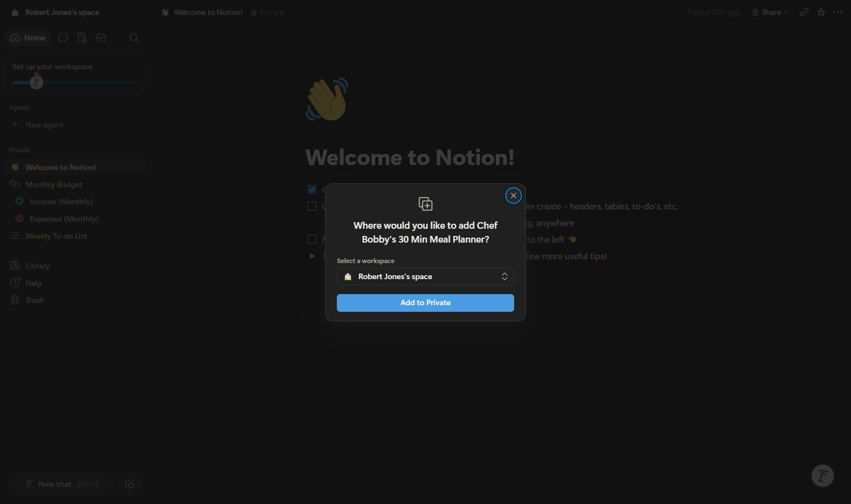851x504 pixels.
Task: Open the Inbox tray icon
Action: [x=101, y=38]
